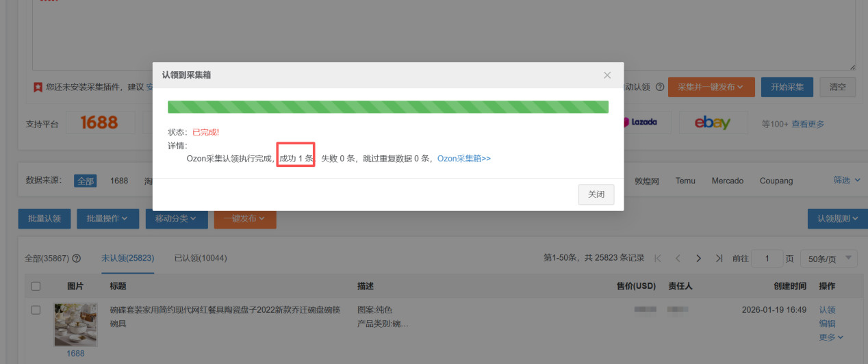Click the green striped progress bar
Viewport: 868px width, 364px height.
[387, 107]
